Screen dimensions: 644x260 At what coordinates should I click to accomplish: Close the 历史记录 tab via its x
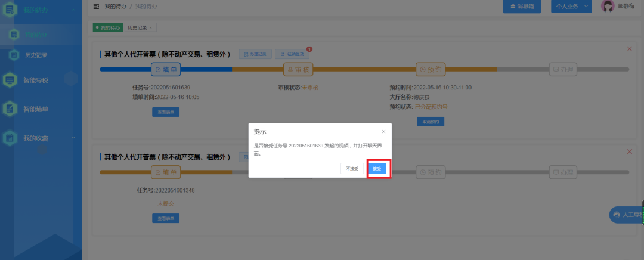151,27
